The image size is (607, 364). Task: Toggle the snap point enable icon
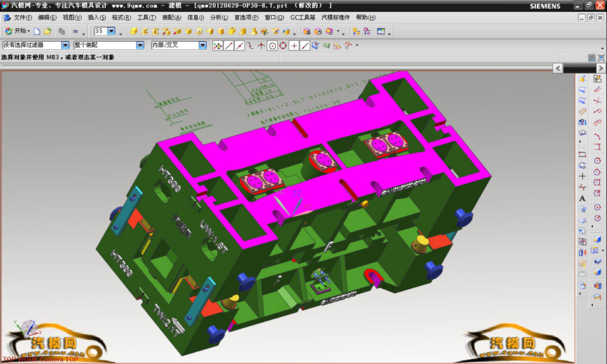click(x=218, y=46)
